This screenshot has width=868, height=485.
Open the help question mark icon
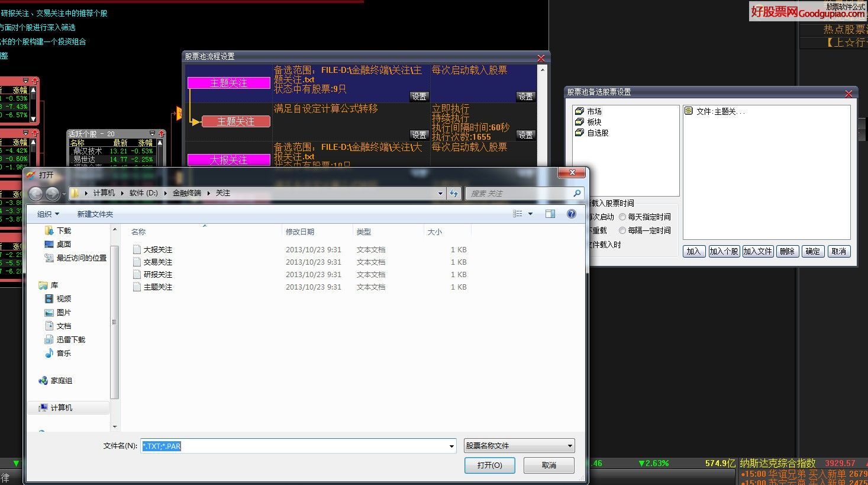572,214
